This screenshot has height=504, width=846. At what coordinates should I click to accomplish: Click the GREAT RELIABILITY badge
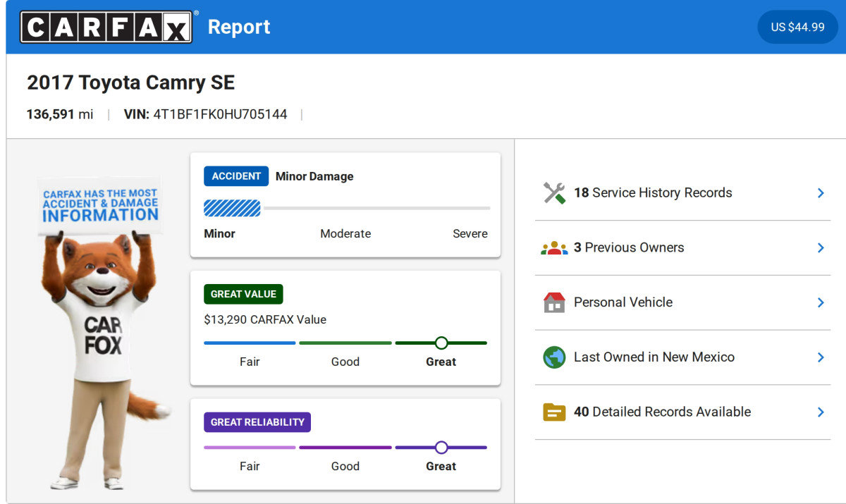tap(257, 422)
